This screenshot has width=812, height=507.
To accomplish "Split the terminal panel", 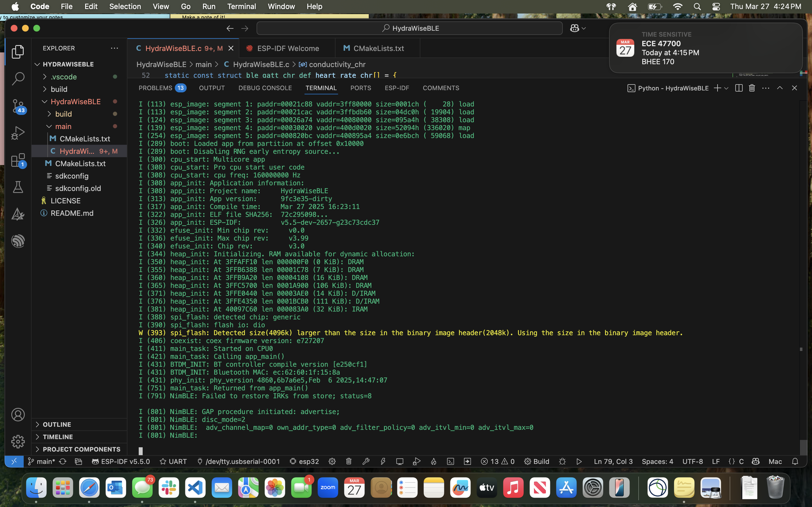I will click(x=738, y=88).
